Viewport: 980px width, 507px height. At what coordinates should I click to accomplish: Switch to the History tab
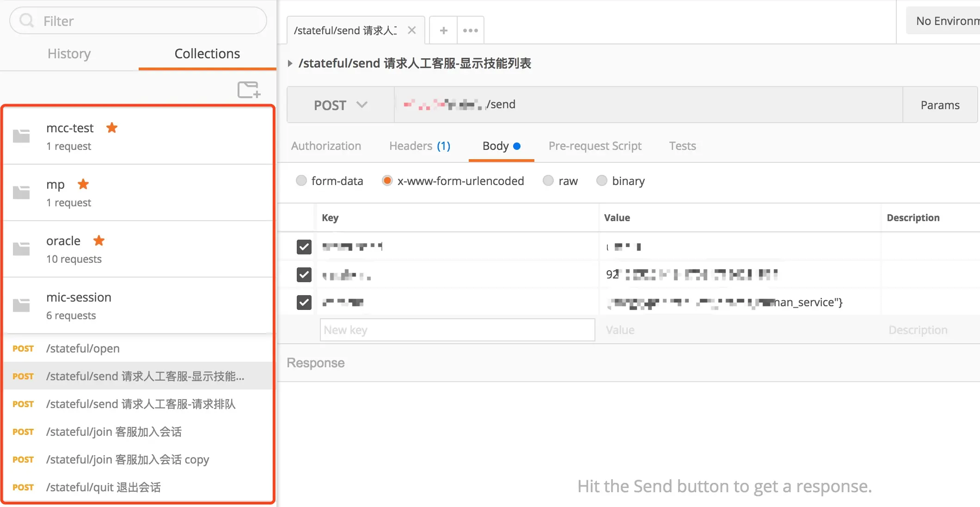click(69, 54)
